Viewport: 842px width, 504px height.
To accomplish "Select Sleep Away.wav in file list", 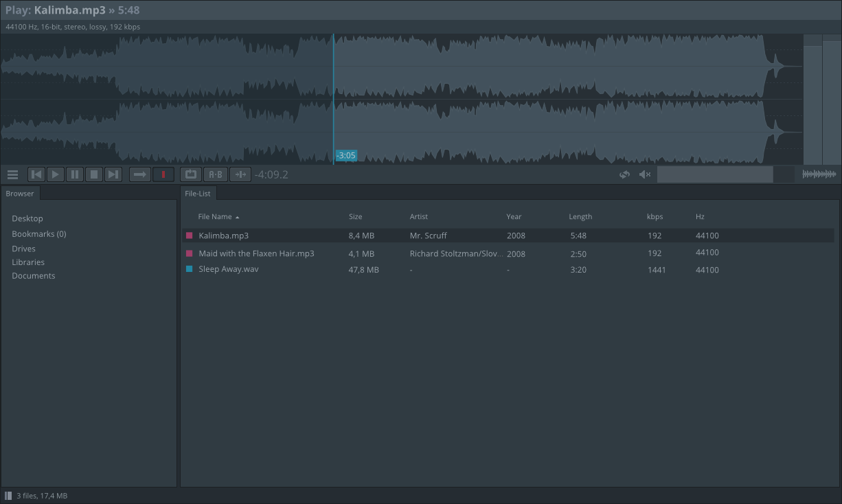I will coord(229,269).
